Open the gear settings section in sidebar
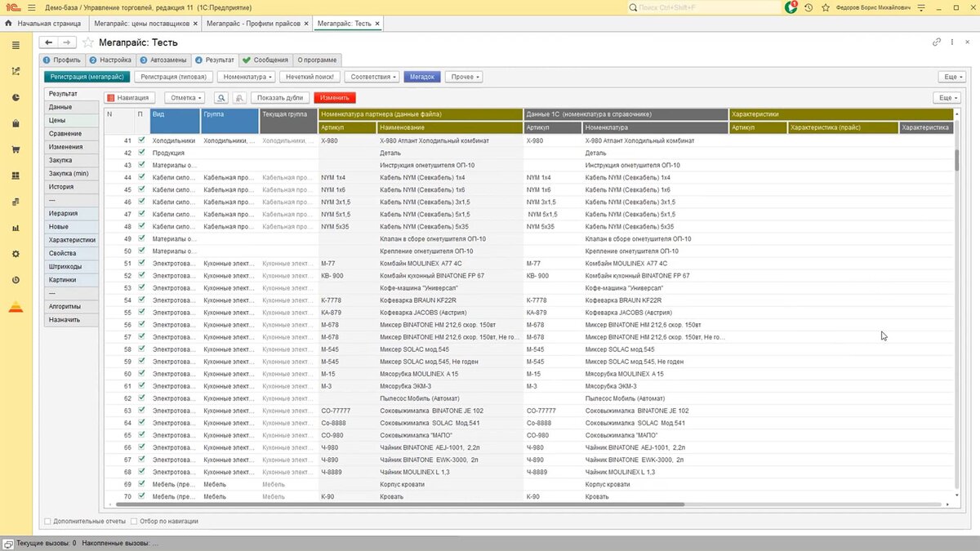The height and width of the screenshot is (551, 980). [16, 254]
